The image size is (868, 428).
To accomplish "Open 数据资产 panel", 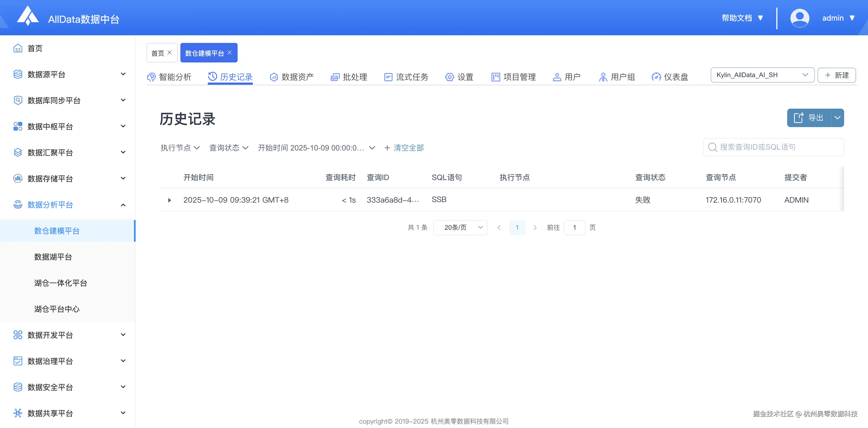I will (273, 77).
